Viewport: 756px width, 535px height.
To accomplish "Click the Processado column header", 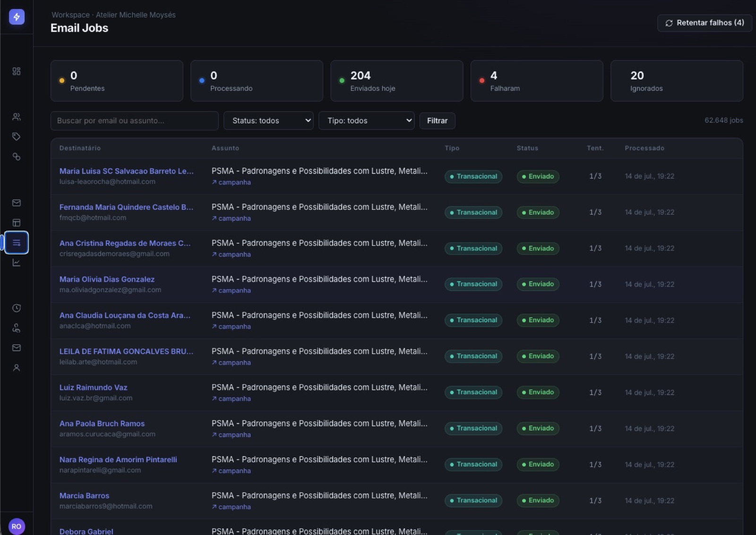I will click(x=644, y=148).
